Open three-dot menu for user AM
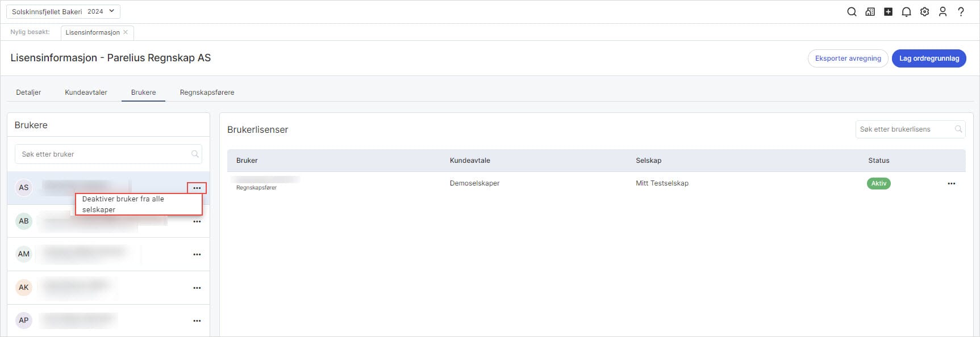Viewport: 980px width, 337px height. tap(197, 255)
